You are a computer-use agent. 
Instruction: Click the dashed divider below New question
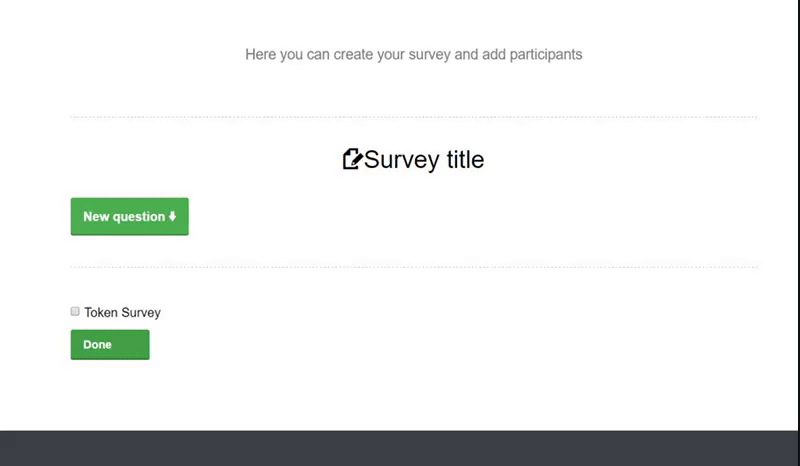click(413, 267)
